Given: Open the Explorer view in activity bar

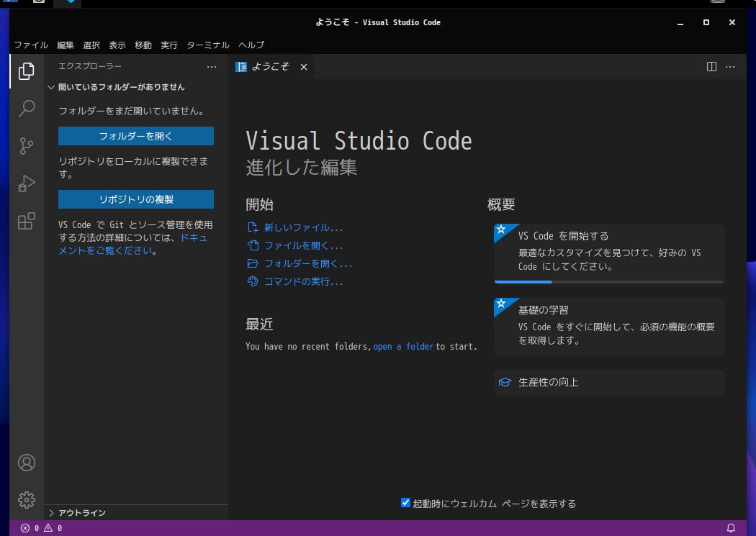Looking at the screenshot, I should (27, 71).
